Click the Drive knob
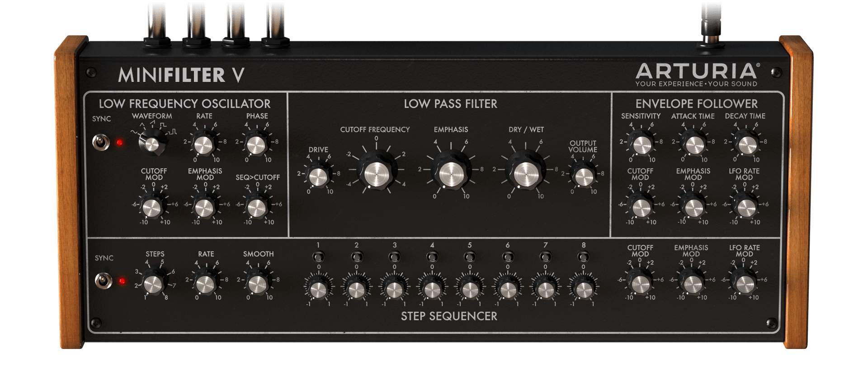Screen dimensions: 868x391 click(x=318, y=176)
